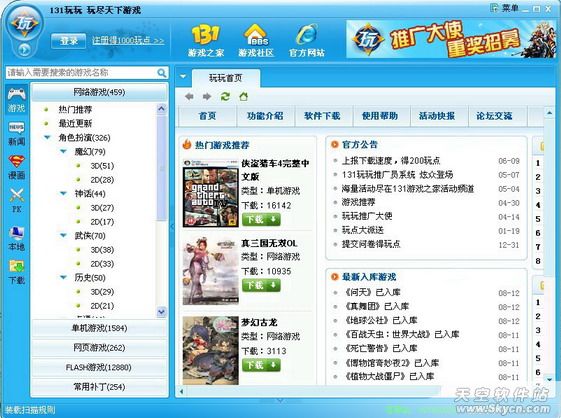Click the round arrow button under logo
The width and height of the screenshot is (561, 418).
tap(24, 49)
